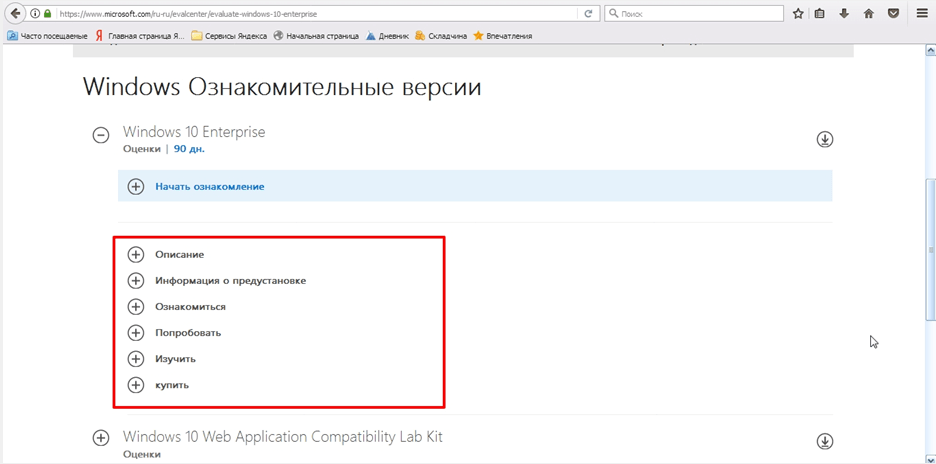Open Firefox hamburger menu
This screenshot has width=936, height=464.
tap(922, 14)
